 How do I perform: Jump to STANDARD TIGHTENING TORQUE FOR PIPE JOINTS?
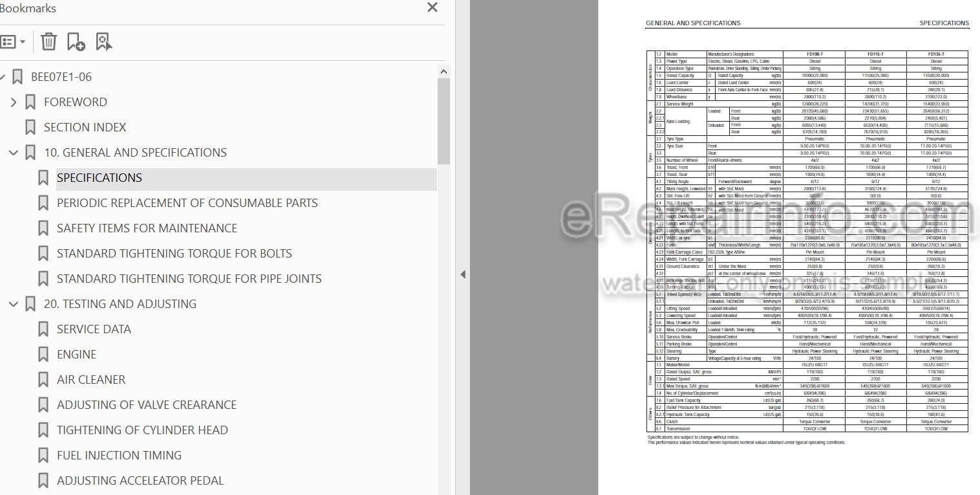189,279
